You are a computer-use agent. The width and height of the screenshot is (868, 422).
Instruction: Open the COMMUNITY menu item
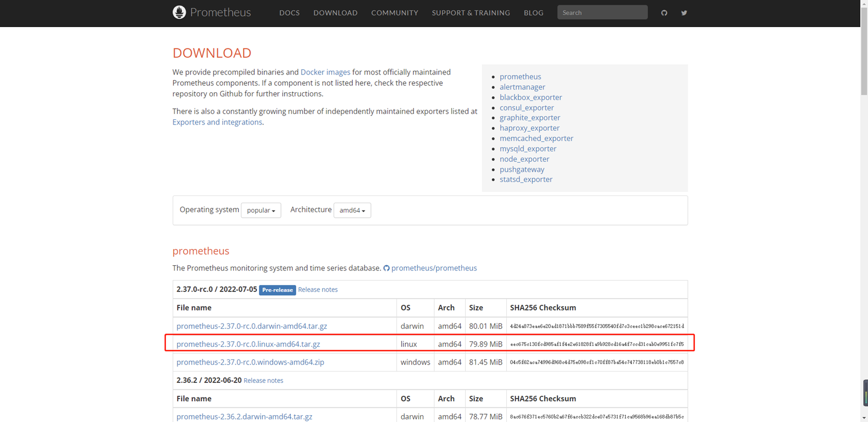pos(395,13)
